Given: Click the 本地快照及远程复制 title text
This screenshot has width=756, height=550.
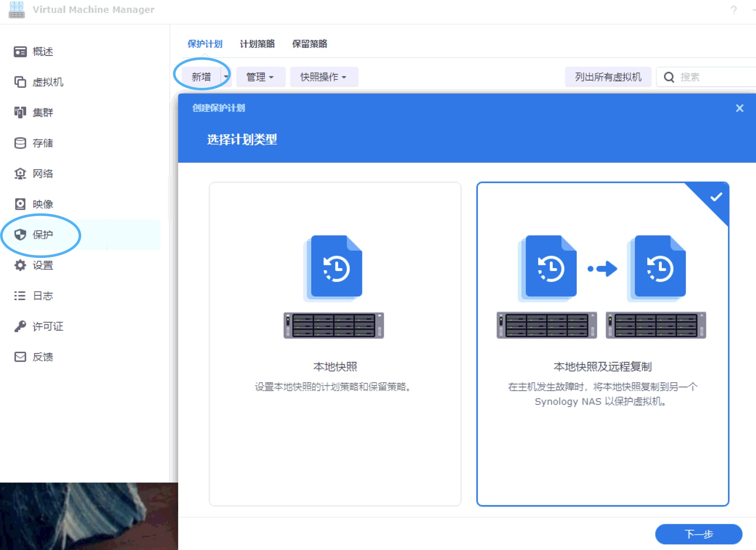Looking at the screenshot, I should click(603, 367).
